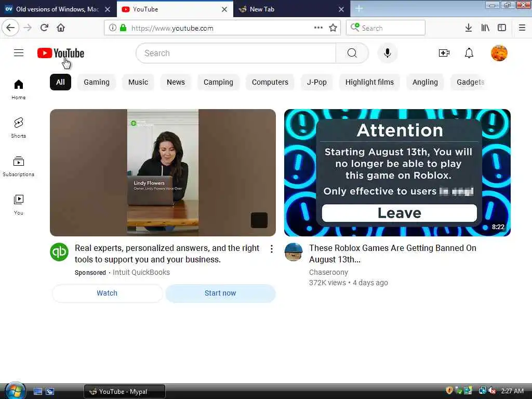Open a new browser tab with plus
532x399 pixels.
point(359,9)
